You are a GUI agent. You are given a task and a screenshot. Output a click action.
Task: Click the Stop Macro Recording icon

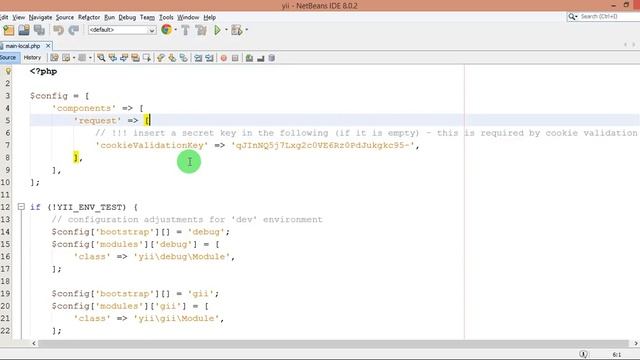(x=235, y=58)
